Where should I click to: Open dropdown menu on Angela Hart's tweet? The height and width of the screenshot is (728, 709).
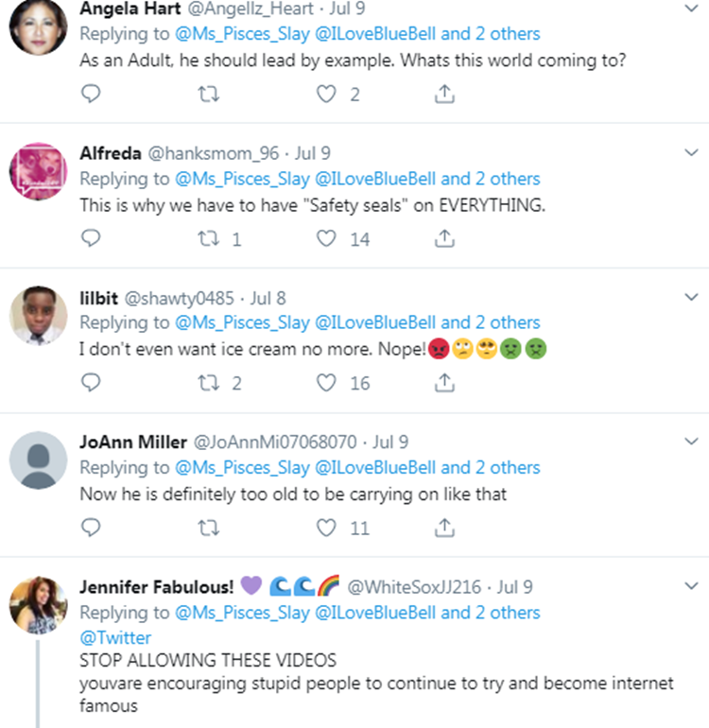pyautogui.click(x=691, y=9)
